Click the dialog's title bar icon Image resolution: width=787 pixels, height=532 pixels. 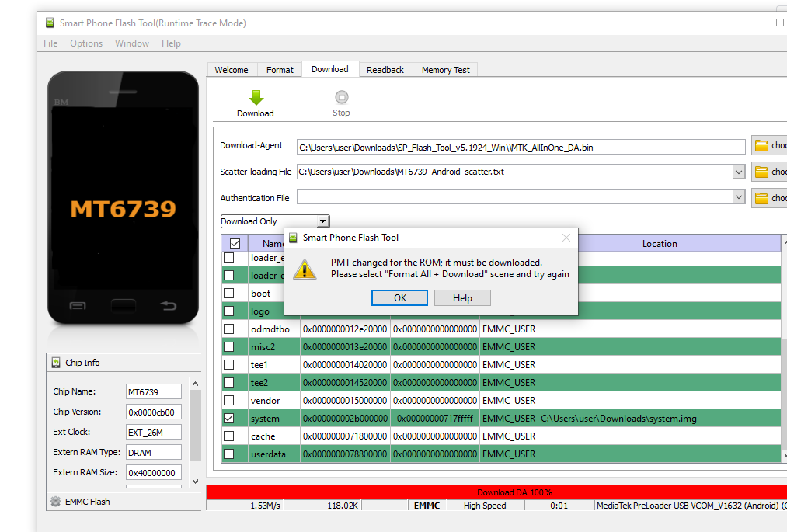293,238
